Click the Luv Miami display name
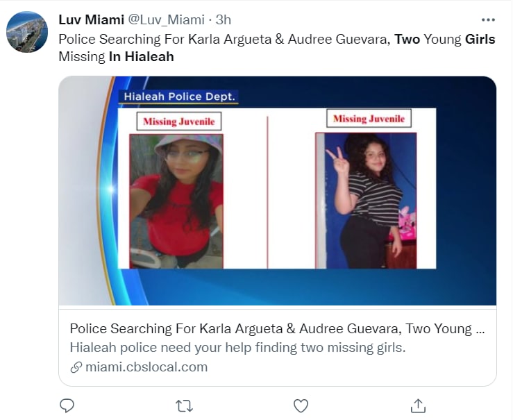Screen dimensions: 513x420 pyautogui.click(x=91, y=20)
